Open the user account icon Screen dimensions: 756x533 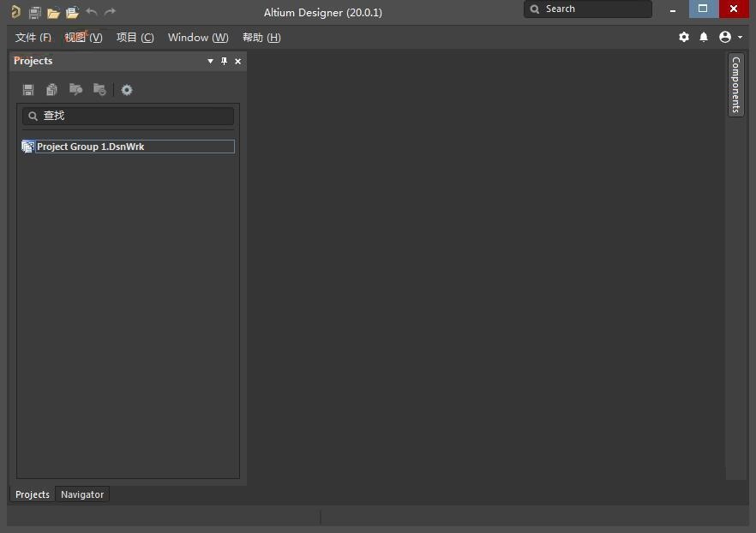coord(724,37)
